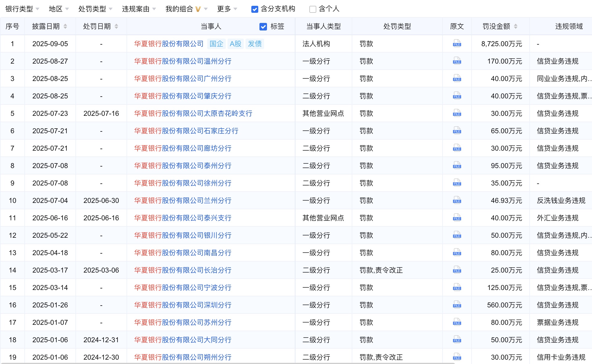Uncheck the 含分支机构 checkbox
This screenshot has width=592, height=364.
point(255,9)
